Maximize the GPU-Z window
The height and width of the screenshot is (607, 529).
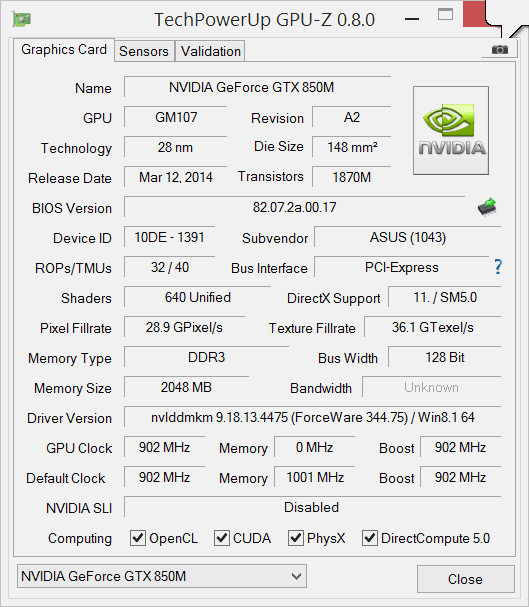(445, 15)
